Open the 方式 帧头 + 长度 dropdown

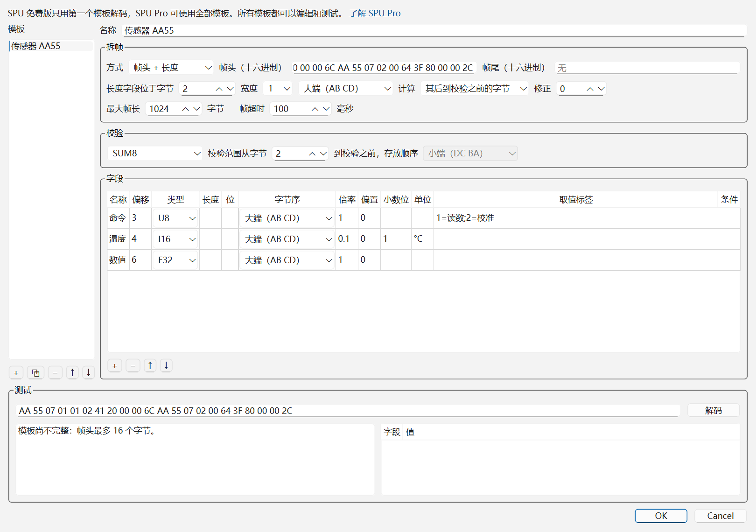click(171, 68)
